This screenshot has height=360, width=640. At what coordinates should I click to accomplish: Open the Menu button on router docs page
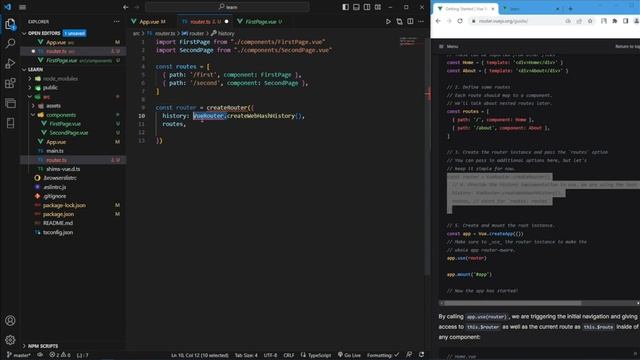pos(449,47)
